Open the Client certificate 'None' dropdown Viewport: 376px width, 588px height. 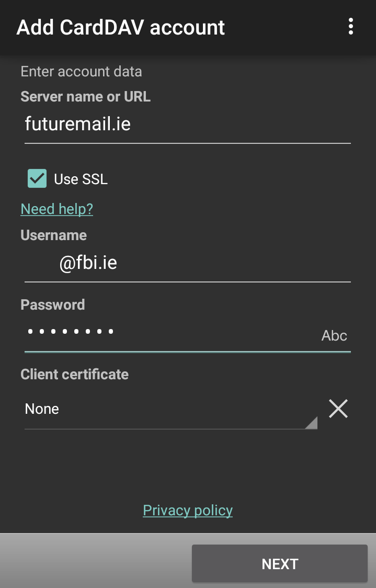click(x=171, y=409)
